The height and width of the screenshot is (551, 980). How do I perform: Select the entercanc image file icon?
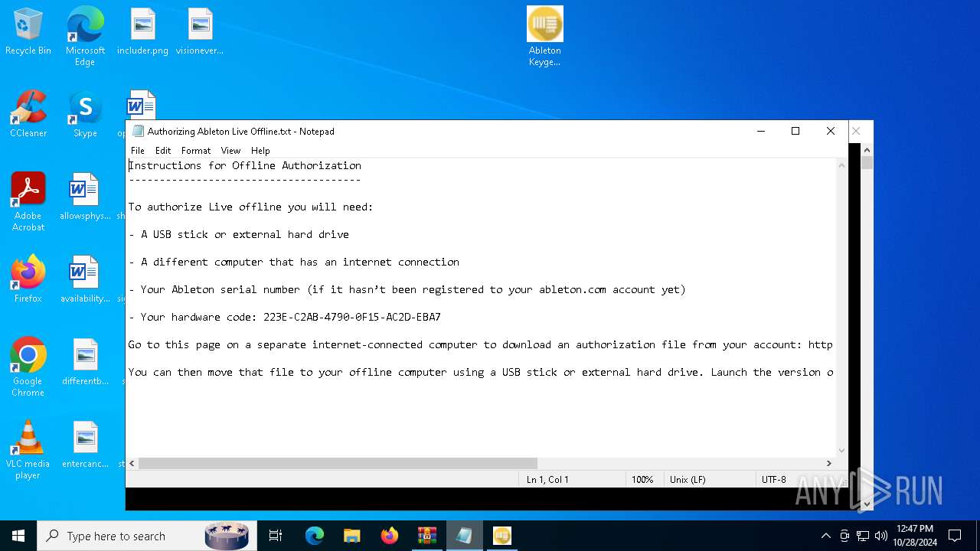[85, 445]
